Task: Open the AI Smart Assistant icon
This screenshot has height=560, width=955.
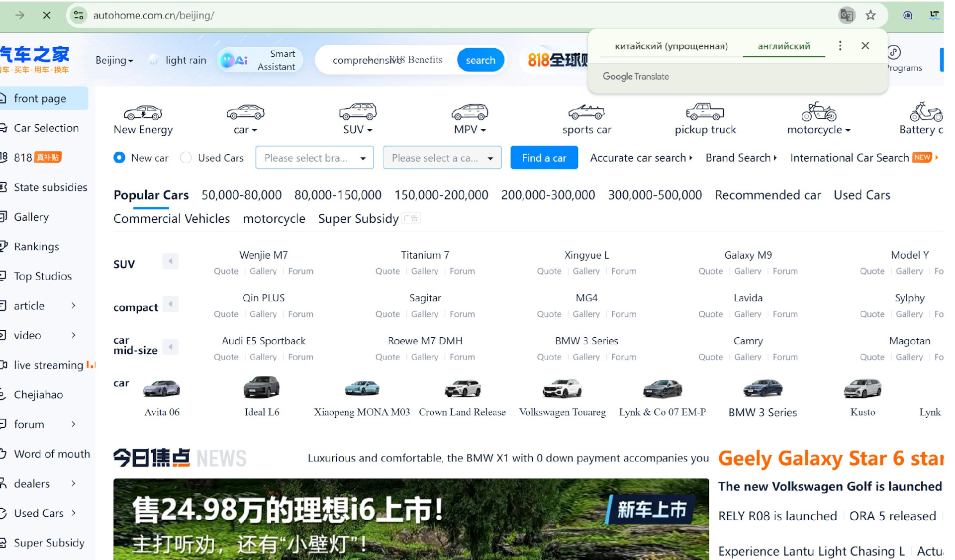Action: (x=234, y=60)
